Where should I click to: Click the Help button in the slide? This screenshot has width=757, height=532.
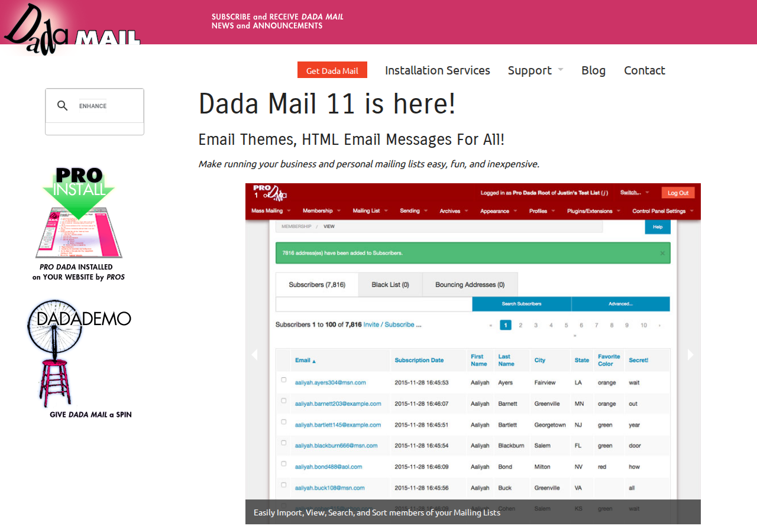tap(658, 226)
